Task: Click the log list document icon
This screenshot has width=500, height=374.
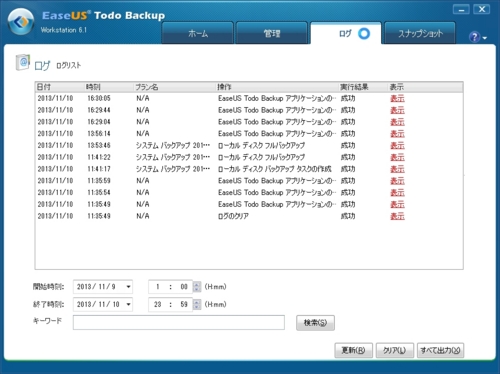Action: [23, 62]
